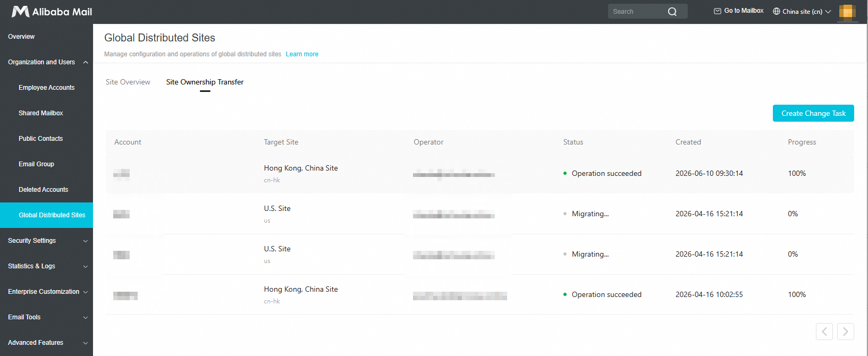Select Site Ownership Transfer tab
This screenshot has width=868, height=356.
(x=205, y=82)
